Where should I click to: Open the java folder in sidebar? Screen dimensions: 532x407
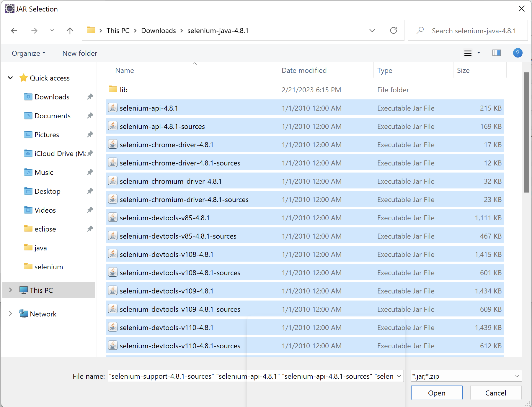point(40,248)
